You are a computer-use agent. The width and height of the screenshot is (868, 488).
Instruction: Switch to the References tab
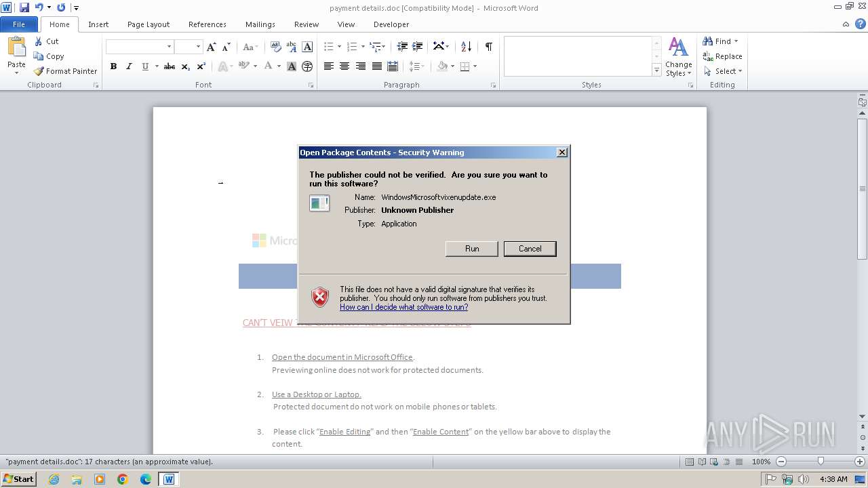coord(208,24)
